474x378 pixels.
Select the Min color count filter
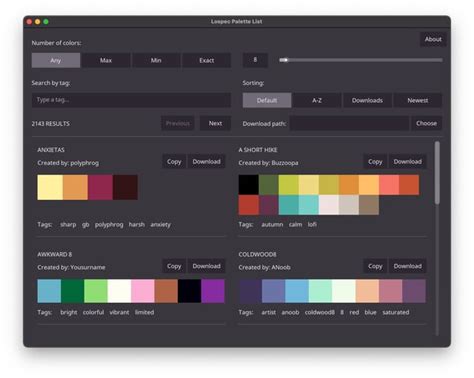[156, 60]
